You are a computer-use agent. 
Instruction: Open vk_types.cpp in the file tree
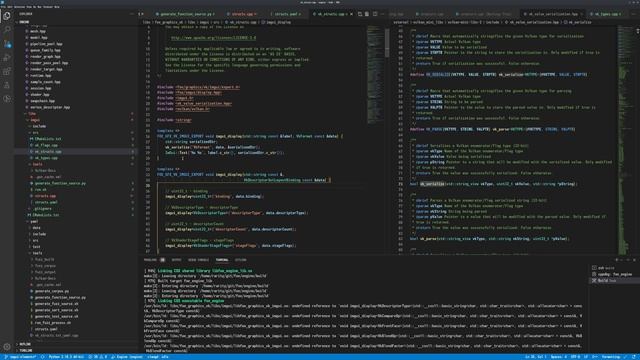pos(47,158)
